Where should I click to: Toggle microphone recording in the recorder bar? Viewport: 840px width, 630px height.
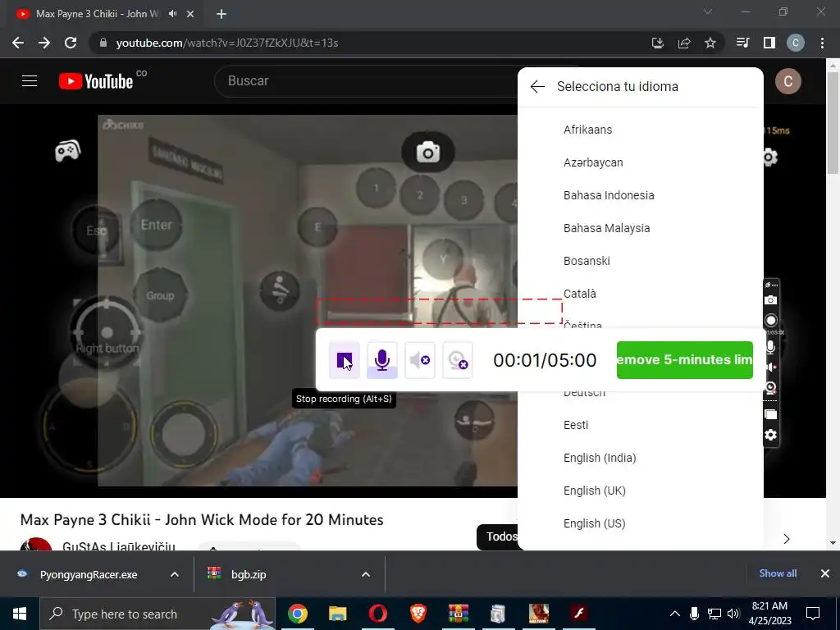[x=382, y=360]
